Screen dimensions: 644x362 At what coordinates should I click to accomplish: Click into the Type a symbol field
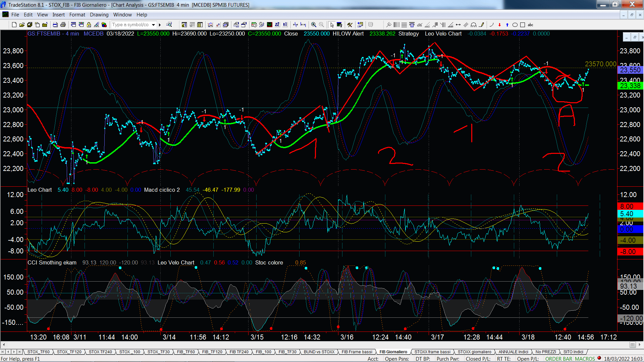[x=131, y=25]
